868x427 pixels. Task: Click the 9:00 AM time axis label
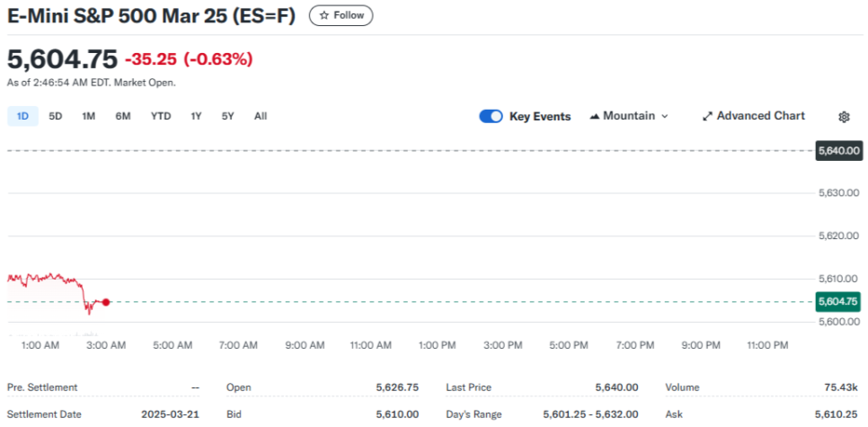click(305, 345)
